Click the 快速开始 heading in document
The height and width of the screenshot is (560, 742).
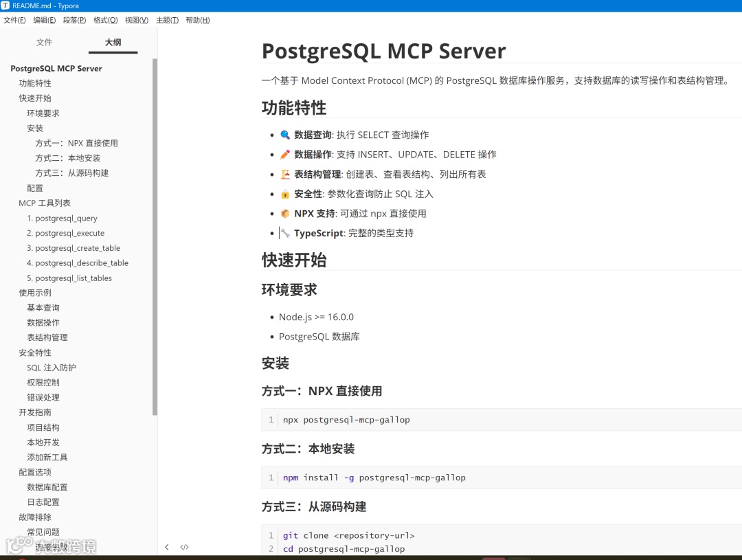tap(294, 260)
